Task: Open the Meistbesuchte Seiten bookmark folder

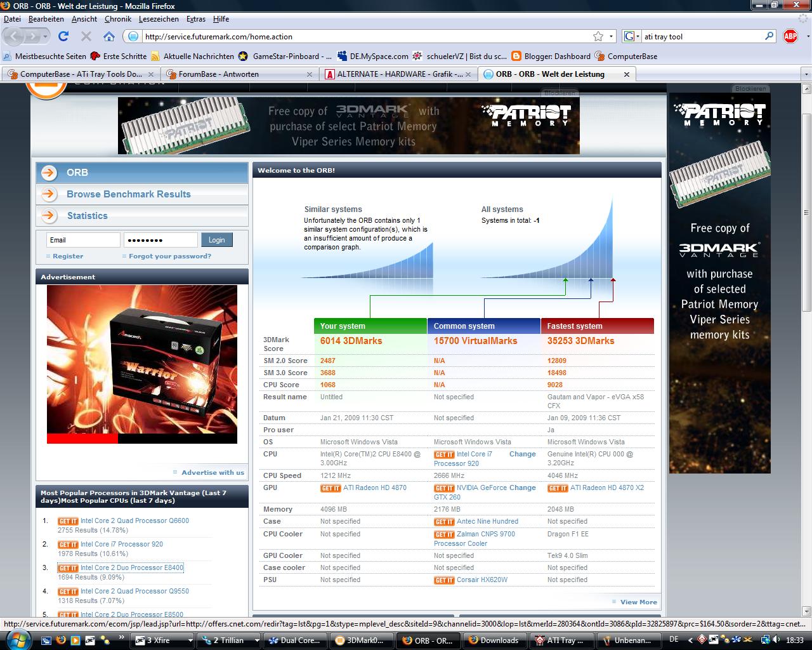Action: 45,56
